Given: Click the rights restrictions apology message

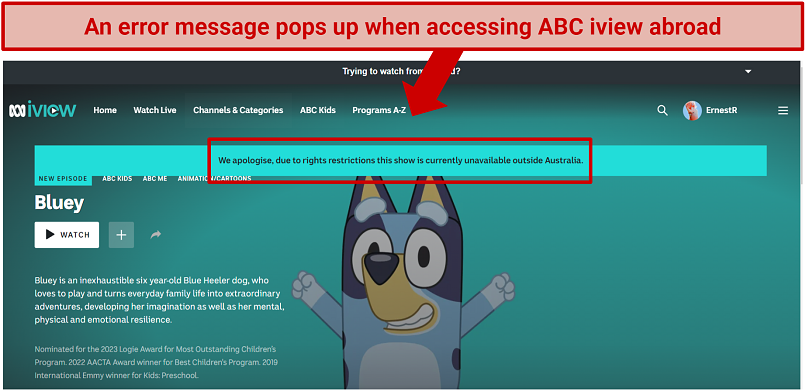Looking at the screenshot, I should tap(401, 160).
